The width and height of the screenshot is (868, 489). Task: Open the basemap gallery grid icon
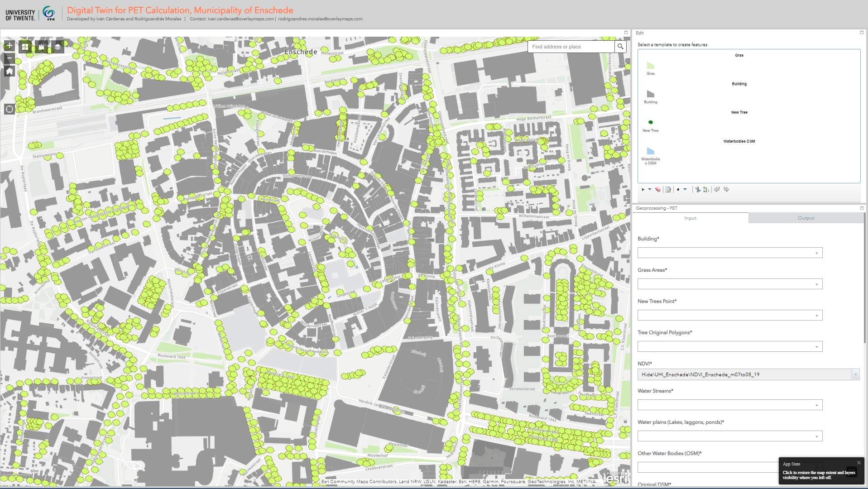(25, 46)
